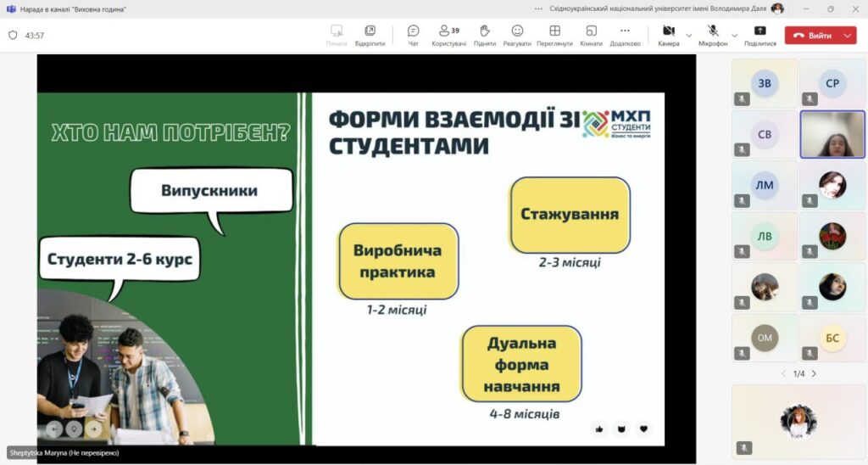Show the Користувачі participants list
The width and height of the screenshot is (868, 465).
point(448,35)
